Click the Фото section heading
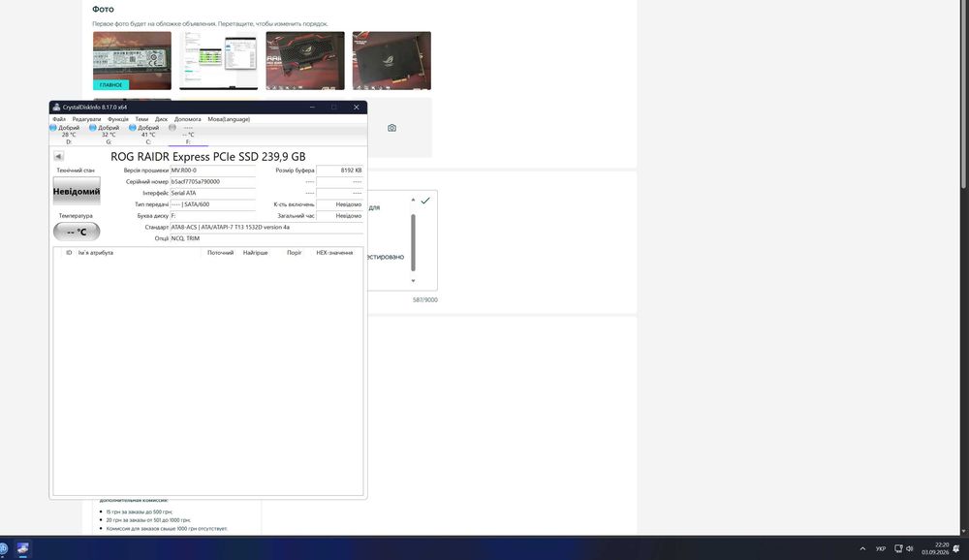This screenshot has height=560, width=969. coord(103,10)
